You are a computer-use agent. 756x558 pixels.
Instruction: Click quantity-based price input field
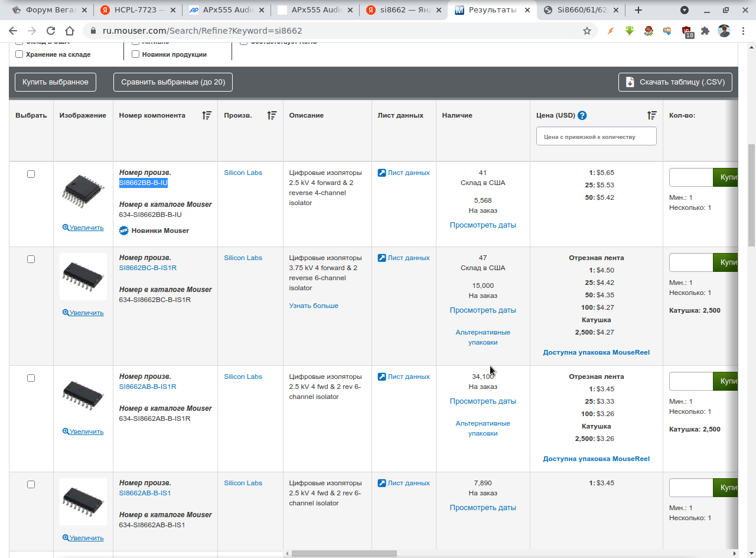[x=596, y=136]
